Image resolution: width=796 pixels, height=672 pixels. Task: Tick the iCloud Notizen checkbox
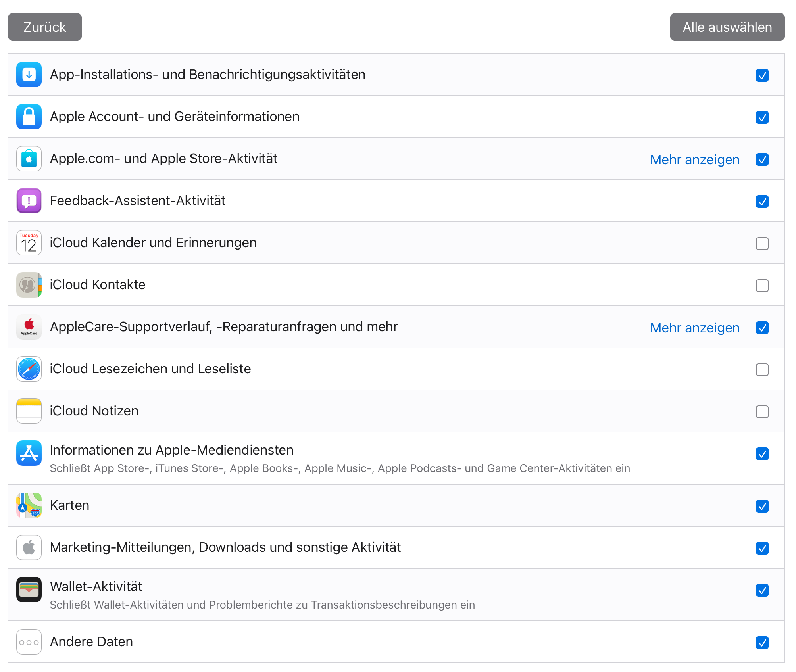click(x=762, y=412)
